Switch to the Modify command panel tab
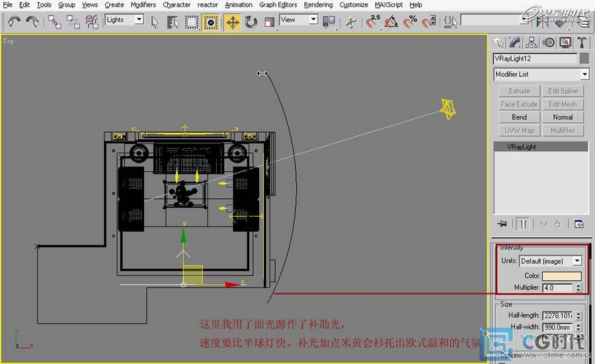The width and height of the screenshot is (595, 364). [x=515, y=42]
